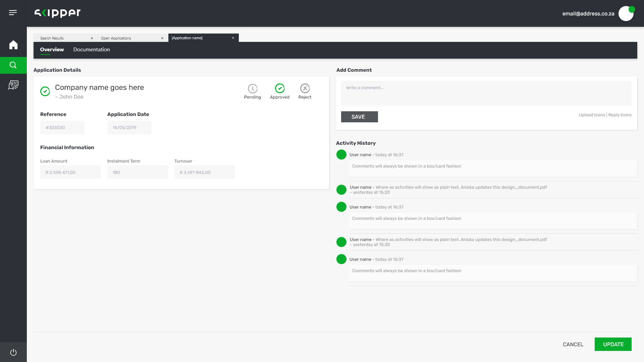
Task: Open the Overview section
Action: click(x=52, y=50)
